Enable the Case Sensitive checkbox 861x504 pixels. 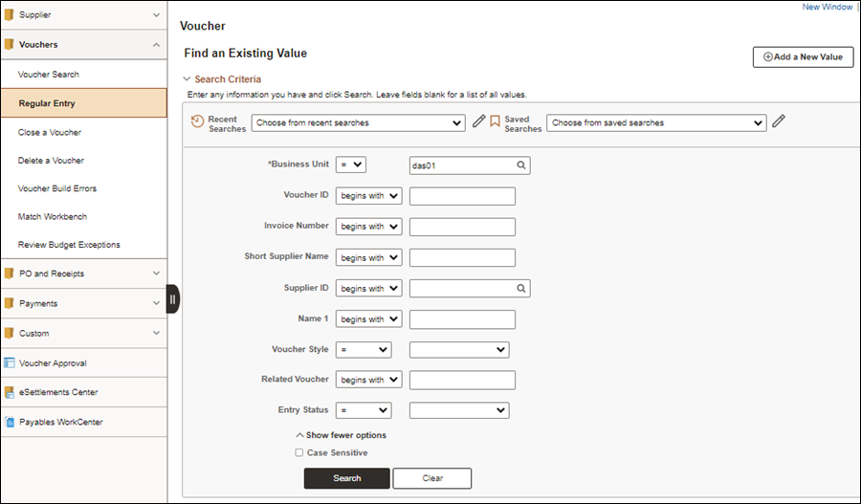pos(299,452)
